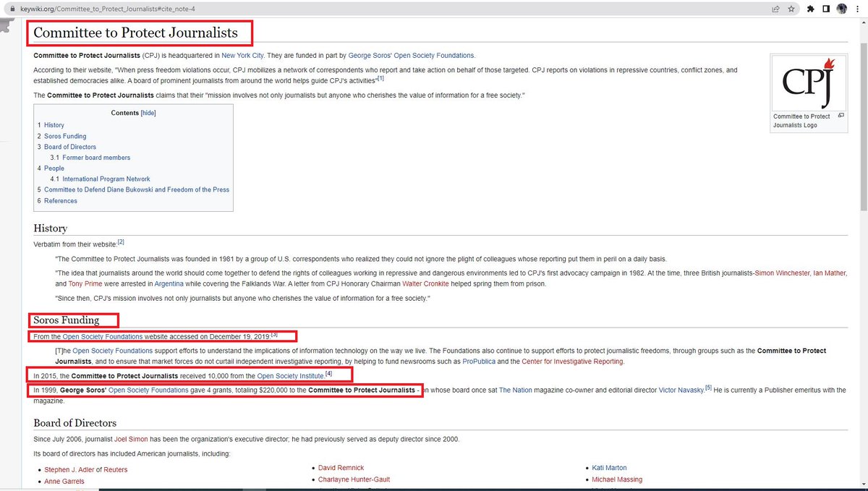Jump to References in Contents
Viewport: 868px width, 491px height.
[x=61, y=201]
